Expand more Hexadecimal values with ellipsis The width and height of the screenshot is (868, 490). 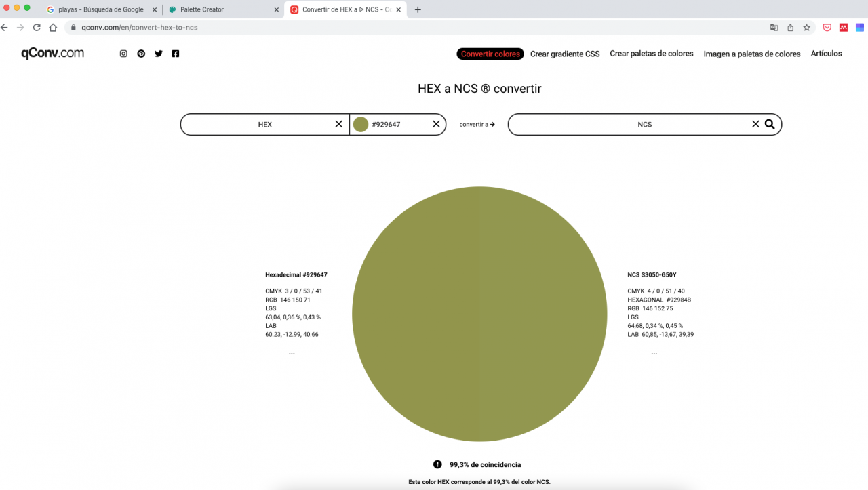pyautogui.click(x=292, y=353)
